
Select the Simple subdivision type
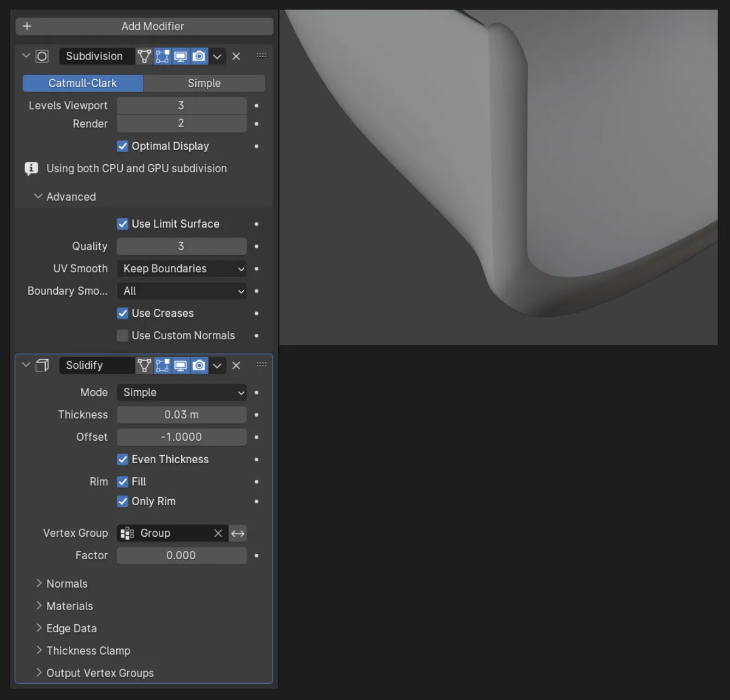click(x=204, y=83)
